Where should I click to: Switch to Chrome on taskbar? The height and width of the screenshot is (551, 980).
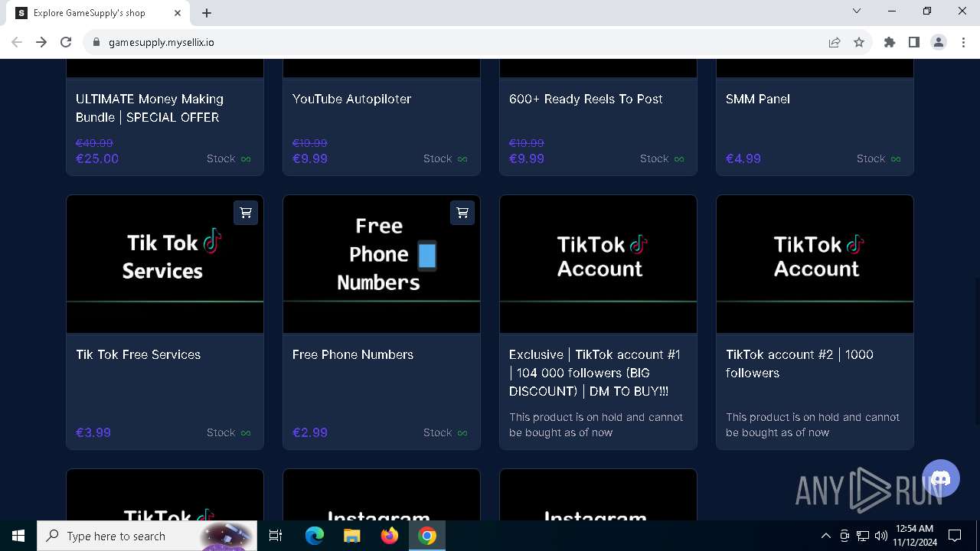click(427, 536)
